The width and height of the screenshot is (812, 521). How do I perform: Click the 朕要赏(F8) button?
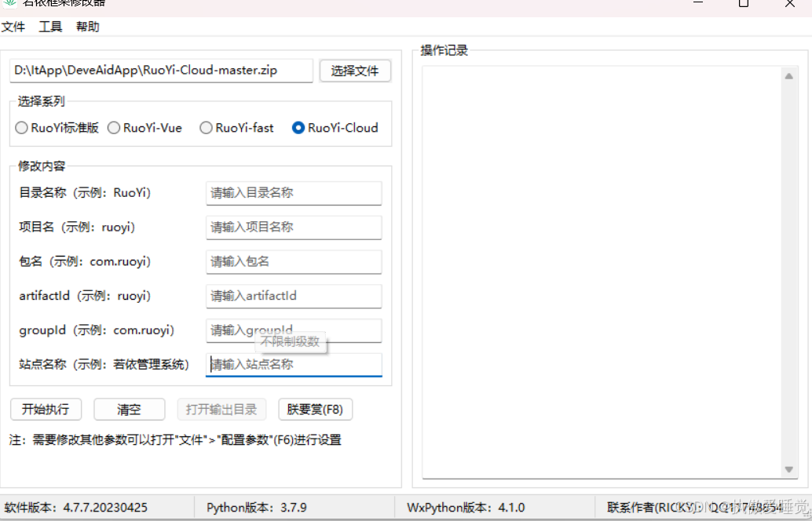click(x=316, y=410)
